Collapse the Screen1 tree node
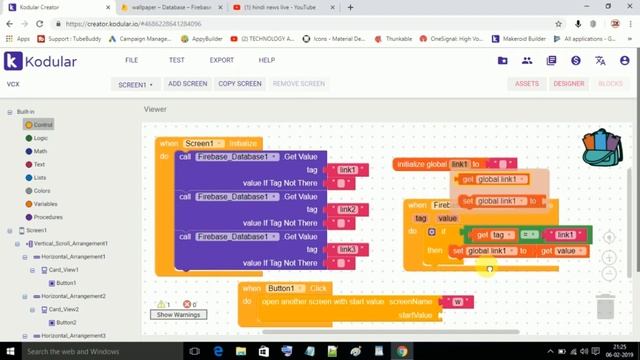 pos(10,231)
